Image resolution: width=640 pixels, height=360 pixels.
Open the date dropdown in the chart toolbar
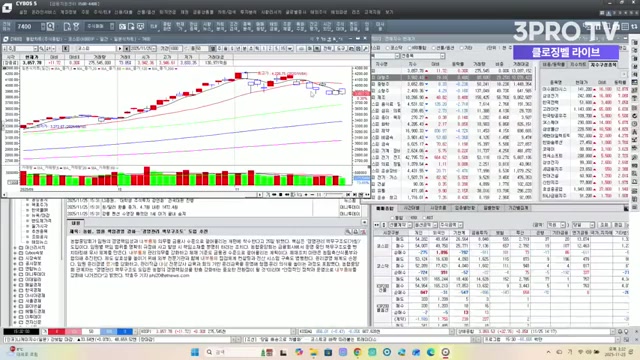(x=154, y=49)
